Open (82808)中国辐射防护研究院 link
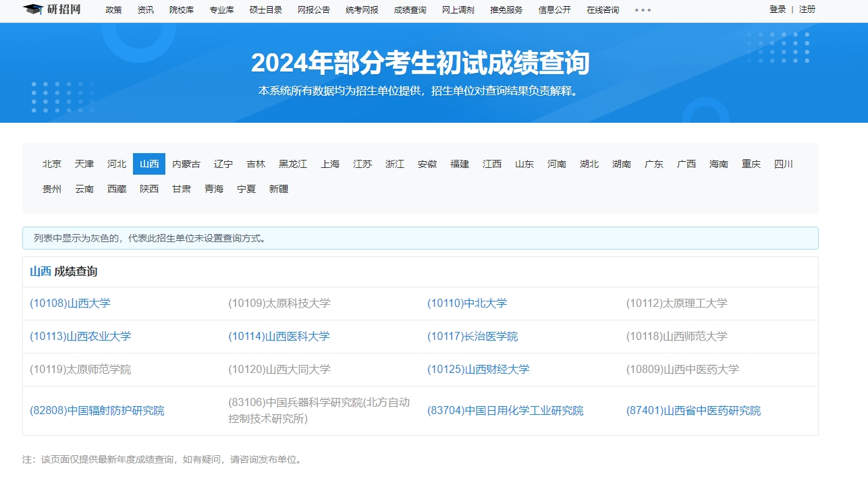Viewport: 868px width, 489px height. [x=97, y=411]
